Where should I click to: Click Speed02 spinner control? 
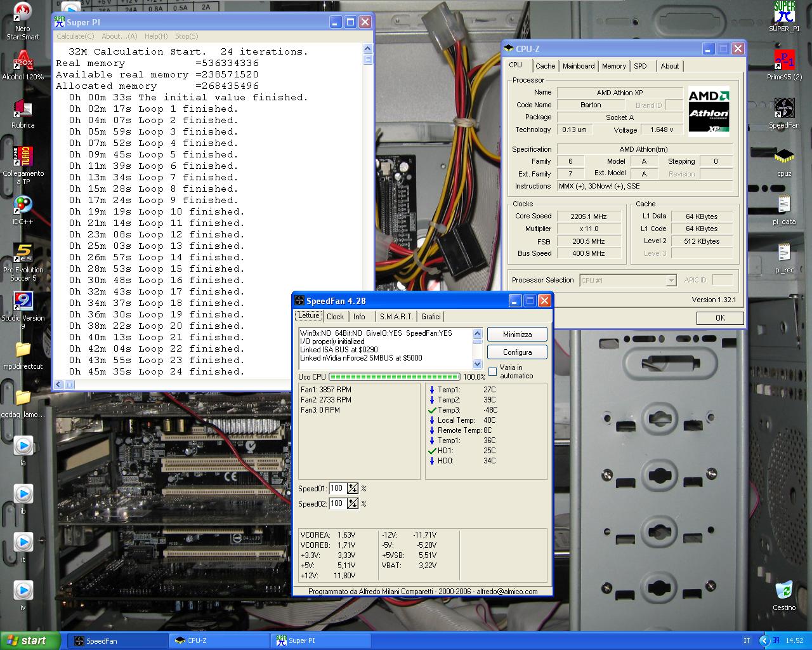tap(353, 503)
